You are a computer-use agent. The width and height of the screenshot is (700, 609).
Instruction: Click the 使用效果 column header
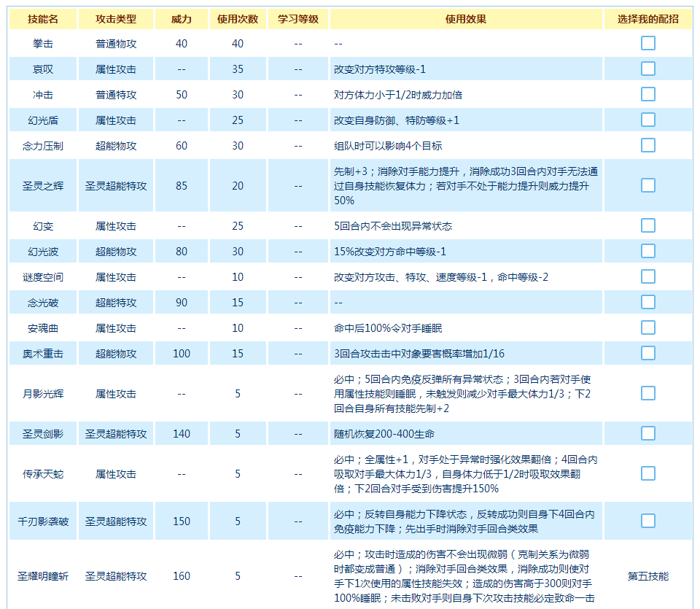coord(465,19)
